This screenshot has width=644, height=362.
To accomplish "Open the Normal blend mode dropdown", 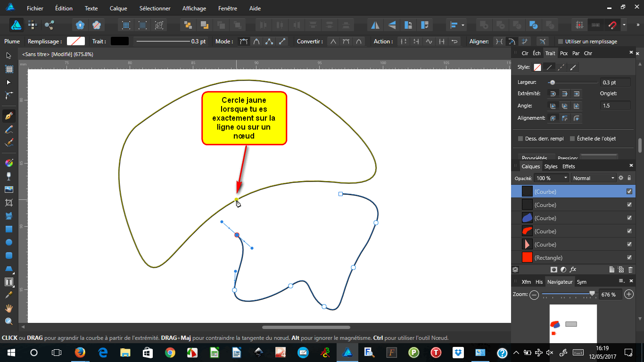I will (594, 178).
